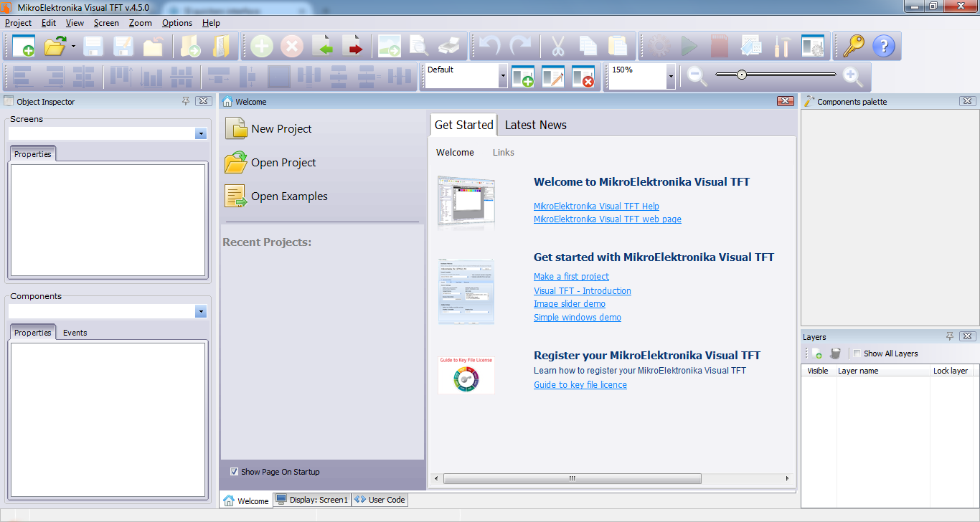The width and height of the screenshot is (980, 522).
Task: Expand the Screens dropdown list
Action: click(201, 134)
